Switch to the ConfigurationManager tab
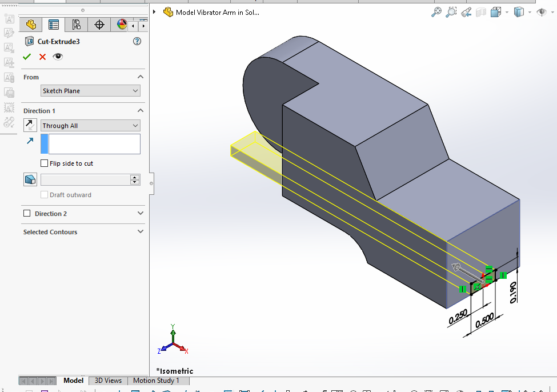 76,25
